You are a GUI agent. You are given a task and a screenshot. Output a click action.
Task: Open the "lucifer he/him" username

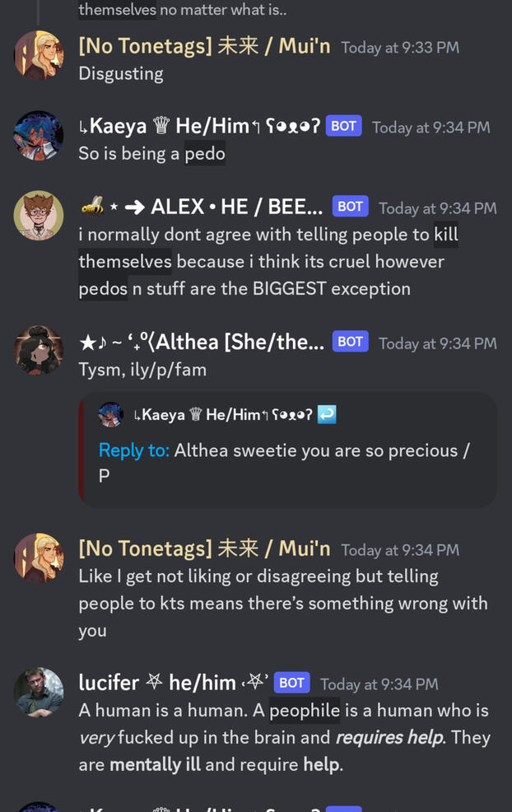(156, 683)
